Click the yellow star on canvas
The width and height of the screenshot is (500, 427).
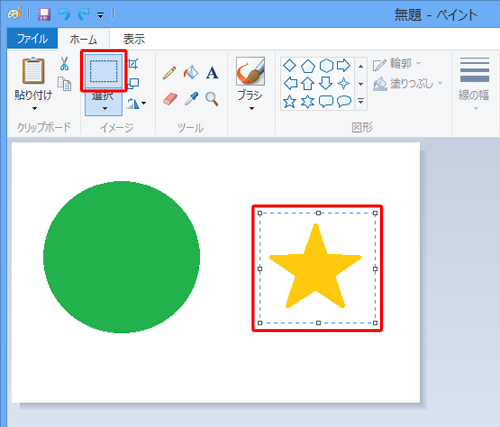tap(315, 266)
